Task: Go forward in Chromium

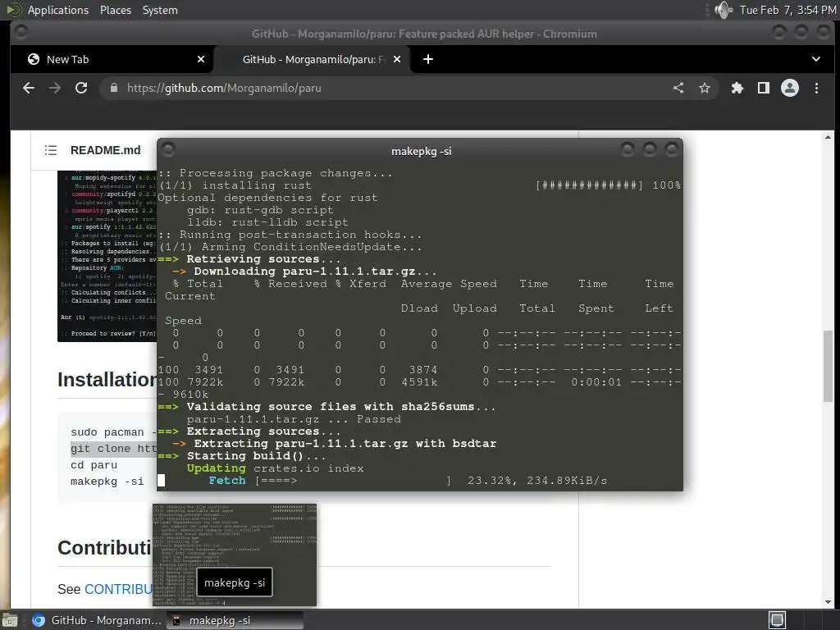Action: coord(55,88)
